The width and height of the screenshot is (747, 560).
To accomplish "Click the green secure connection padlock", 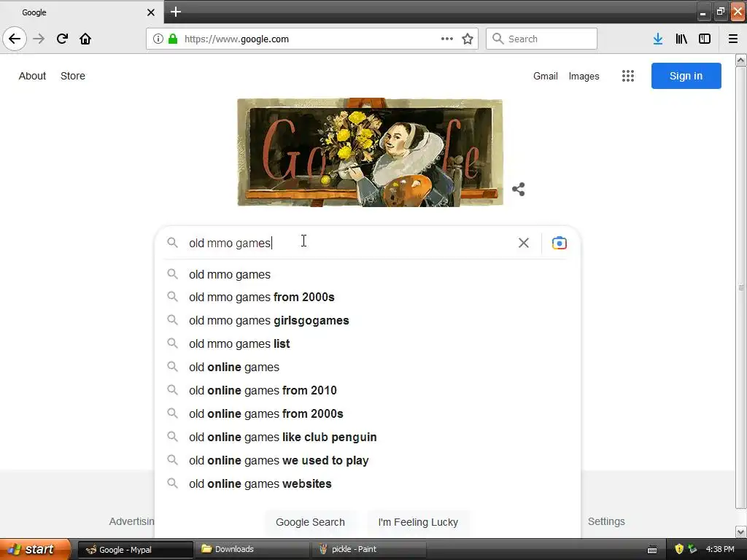I will (173, 39).
